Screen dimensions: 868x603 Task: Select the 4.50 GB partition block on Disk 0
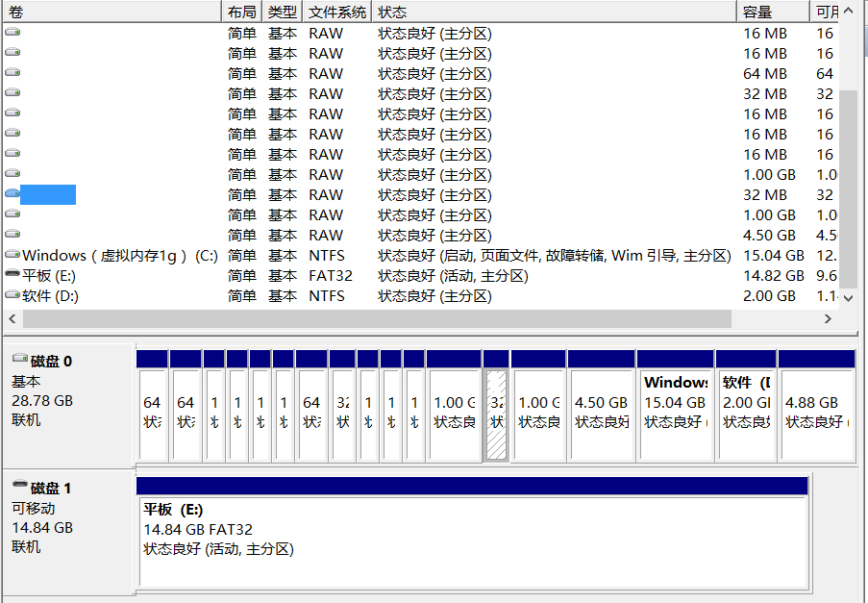pos(601,405)
